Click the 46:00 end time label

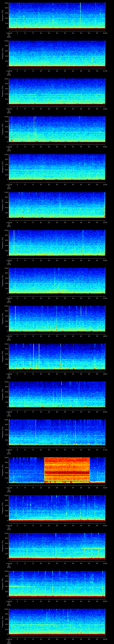(x=105, y=639)
